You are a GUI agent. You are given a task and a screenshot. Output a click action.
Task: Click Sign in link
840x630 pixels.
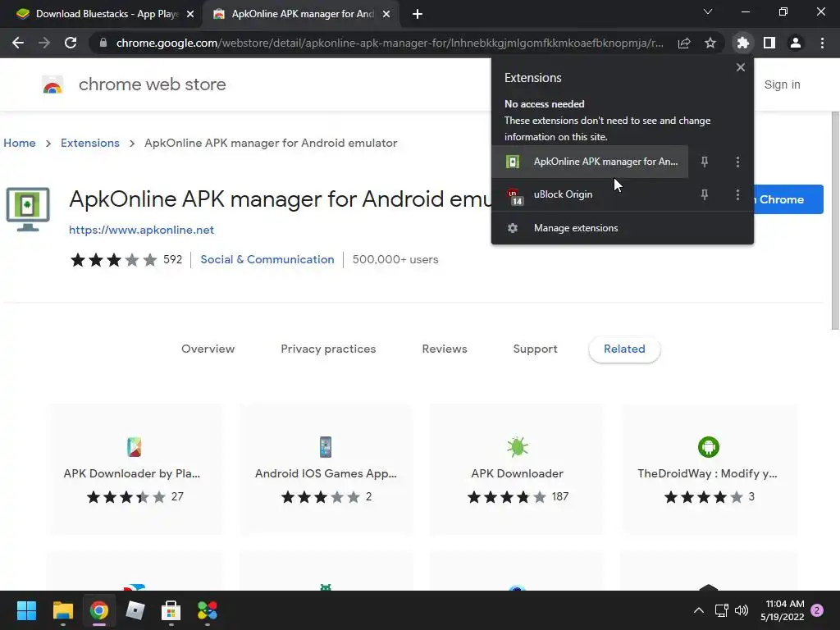(782, 84)
